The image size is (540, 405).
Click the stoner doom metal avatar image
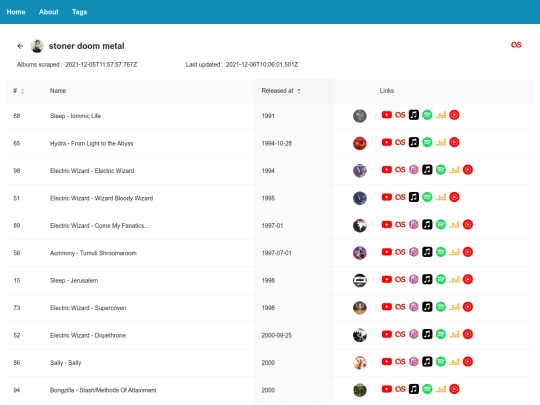pyautogui.click(x=37, y=46)
